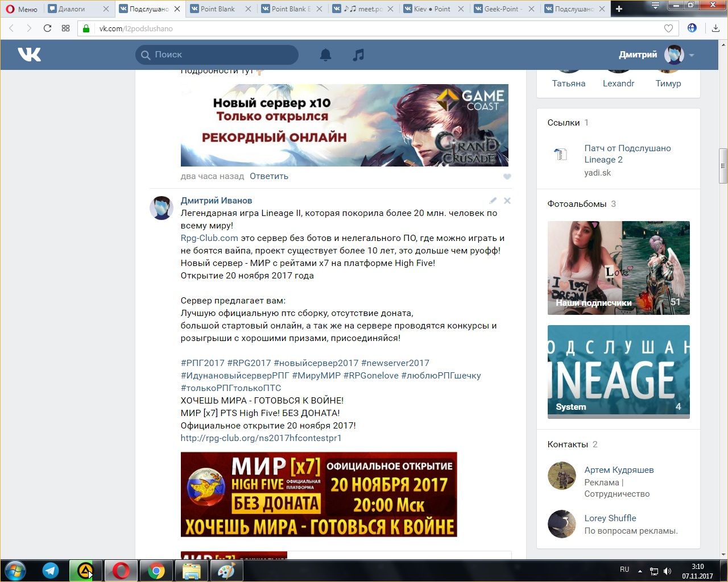Viewport: 728px width, 582px height.
Task: Open Патч от Подслушано Lineage 2 link
Action: point(627,154)
